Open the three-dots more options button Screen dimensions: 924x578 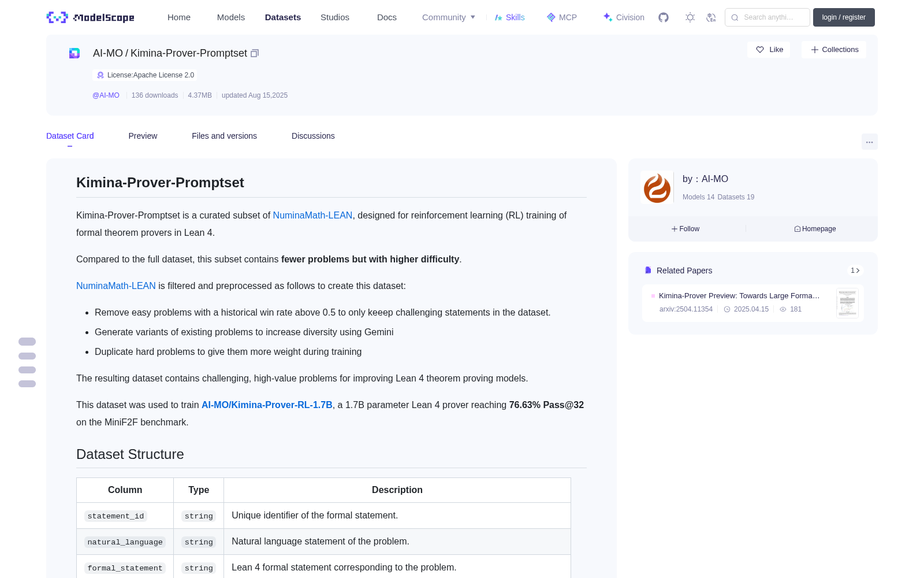[x=870, y=142]
